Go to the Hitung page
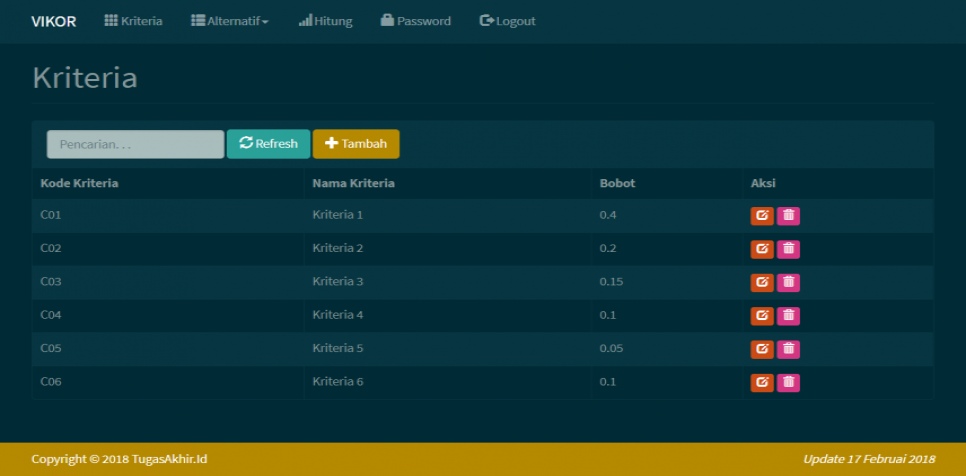 point(325,21)
